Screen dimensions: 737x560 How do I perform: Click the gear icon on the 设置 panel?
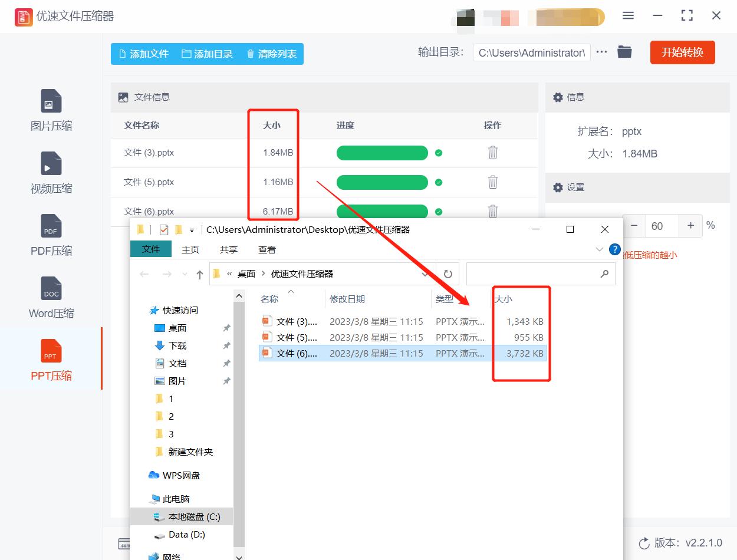[558, 187]
